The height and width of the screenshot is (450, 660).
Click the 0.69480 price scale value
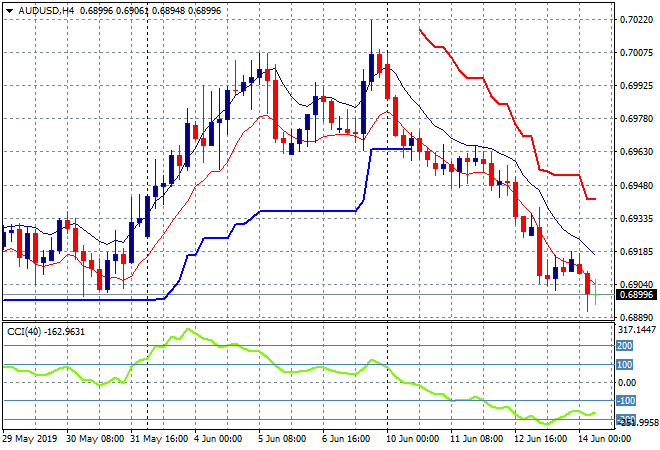click(636, 185)
